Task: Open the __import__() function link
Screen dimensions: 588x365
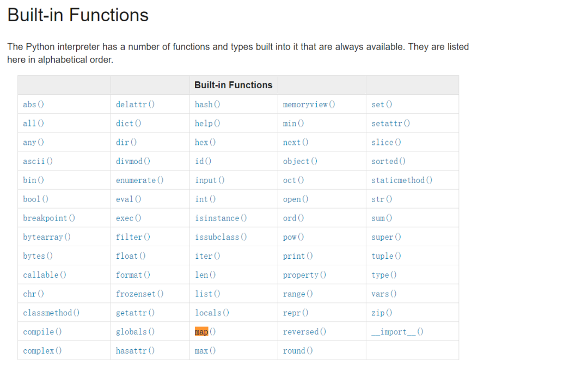Action: click(397, 332)
